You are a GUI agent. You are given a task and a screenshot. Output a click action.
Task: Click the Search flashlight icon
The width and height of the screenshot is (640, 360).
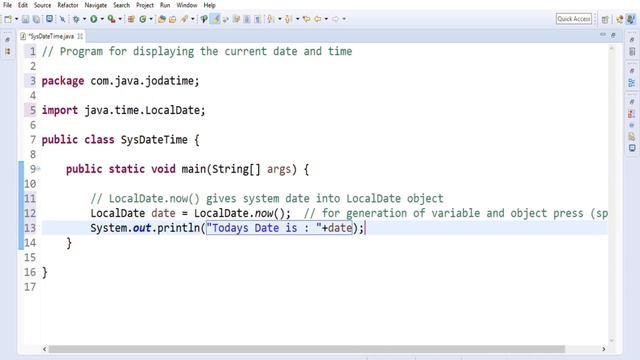(x=184, y=19)
